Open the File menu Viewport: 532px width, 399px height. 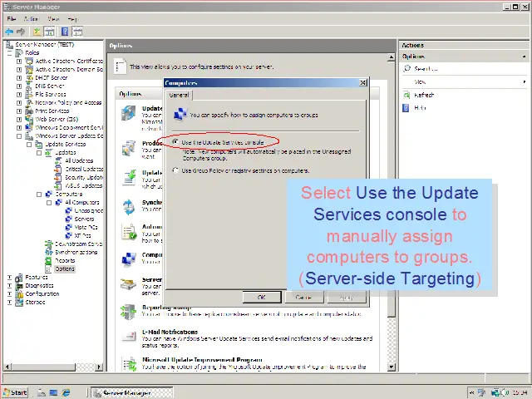(12, 19)
